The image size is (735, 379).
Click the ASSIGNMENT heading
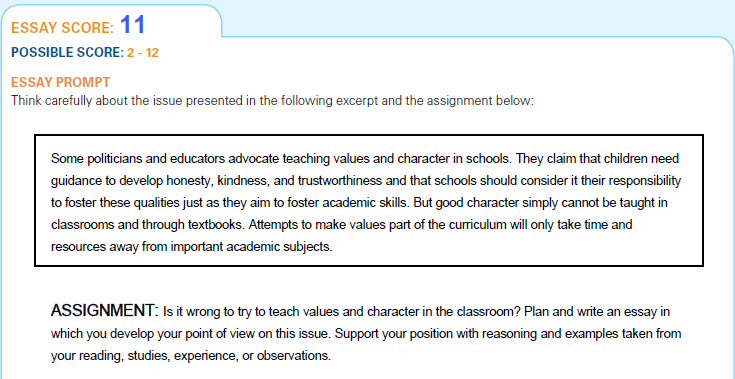(105, 311)
